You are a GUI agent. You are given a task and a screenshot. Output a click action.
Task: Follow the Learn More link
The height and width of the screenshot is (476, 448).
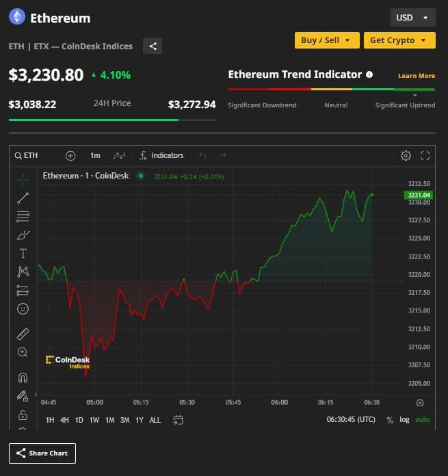pyautogui.click(x=416, y=76)
